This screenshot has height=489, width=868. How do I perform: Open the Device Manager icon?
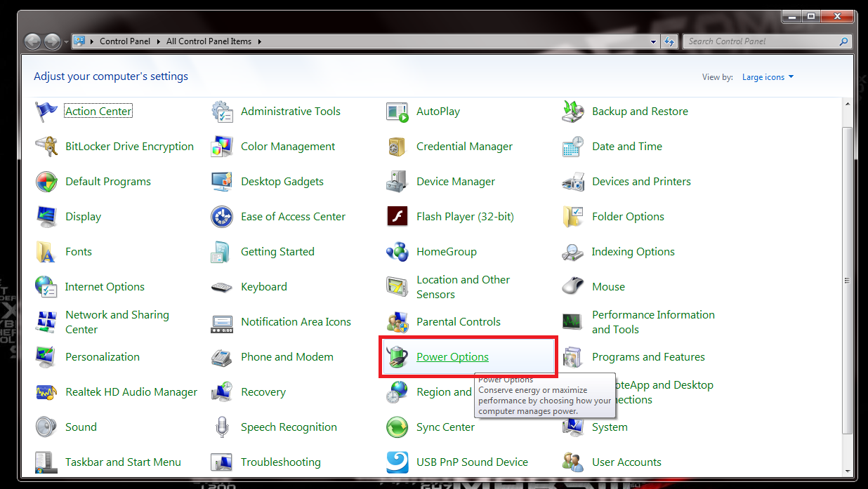pyautogui.click(x=397, y=182)
